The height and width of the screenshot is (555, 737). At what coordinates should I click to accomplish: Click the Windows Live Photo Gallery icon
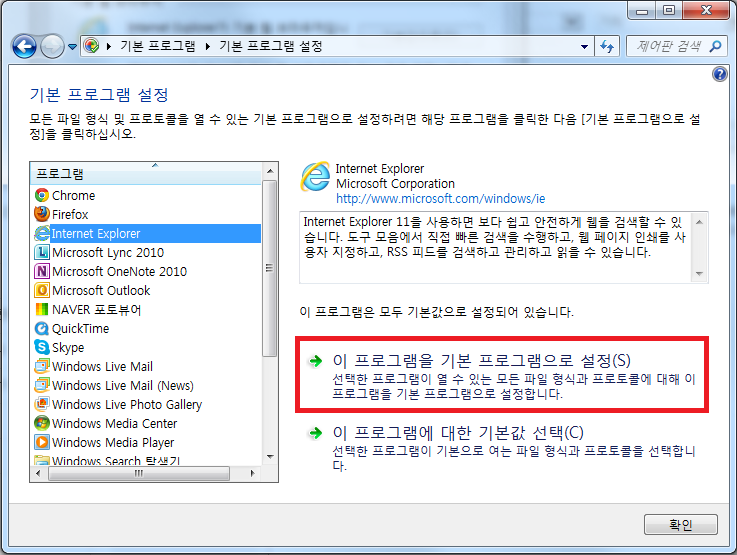point(42,404)
